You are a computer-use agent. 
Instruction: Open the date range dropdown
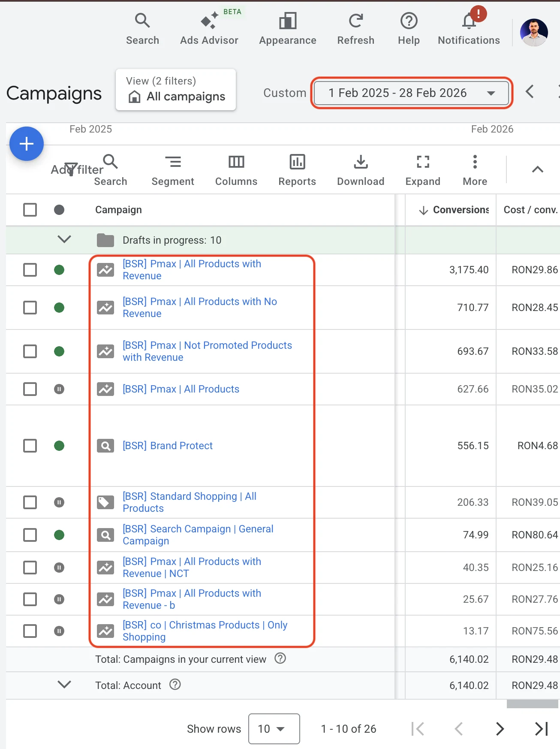coord(412,93)
